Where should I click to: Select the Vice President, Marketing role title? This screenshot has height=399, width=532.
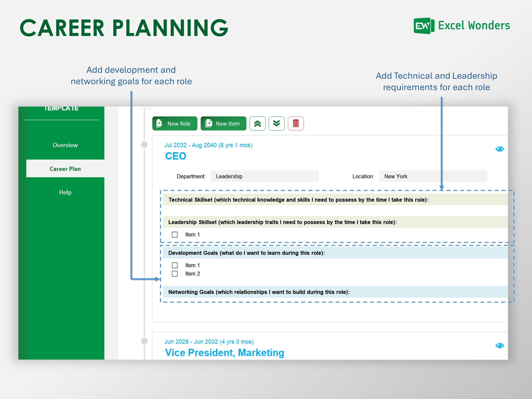pyautogui.click(x=224, y=352)
